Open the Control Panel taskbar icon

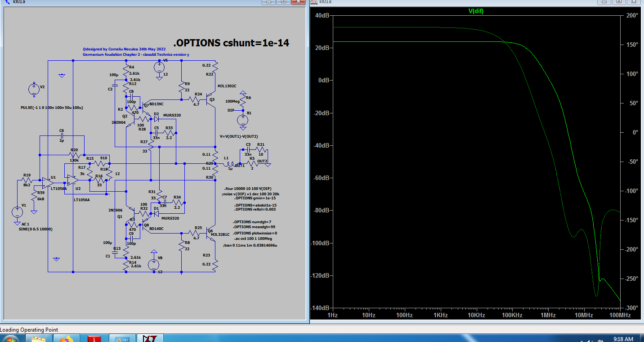pos(122,338)
